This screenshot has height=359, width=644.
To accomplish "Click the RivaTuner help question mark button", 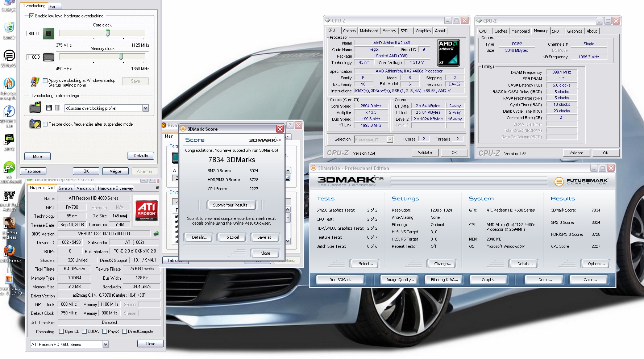I will coord(290,125).
